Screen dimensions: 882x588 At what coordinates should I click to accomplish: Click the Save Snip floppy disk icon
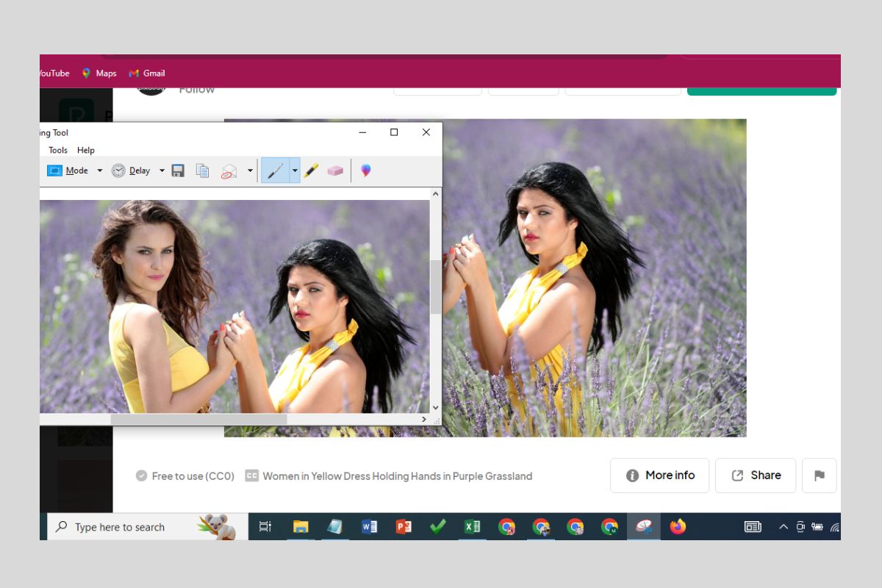[178, 171]
